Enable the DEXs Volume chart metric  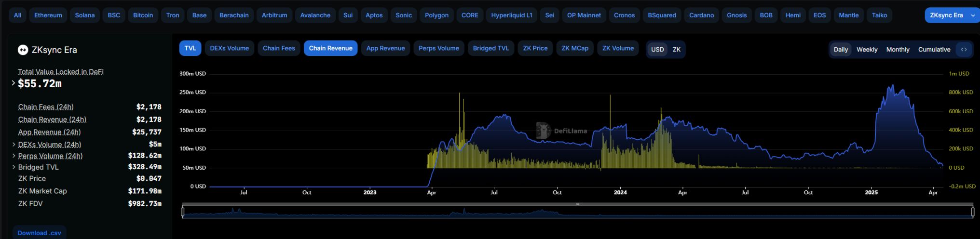(229, 48)
